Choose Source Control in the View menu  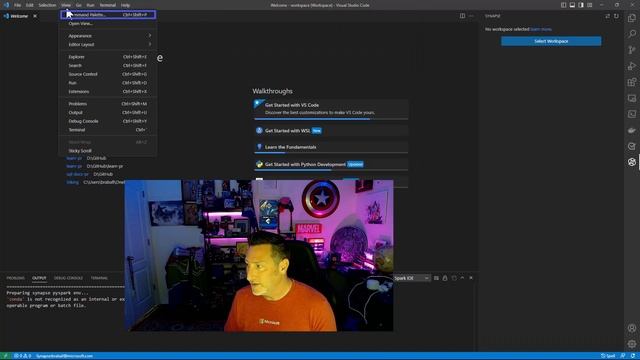coord(108,74)
